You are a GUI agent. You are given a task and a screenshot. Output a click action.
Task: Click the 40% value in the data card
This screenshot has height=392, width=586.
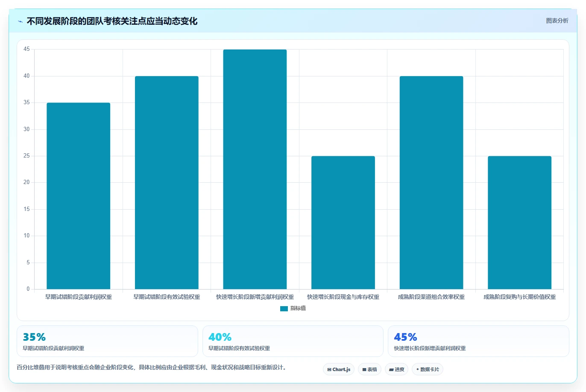point(220,337)
